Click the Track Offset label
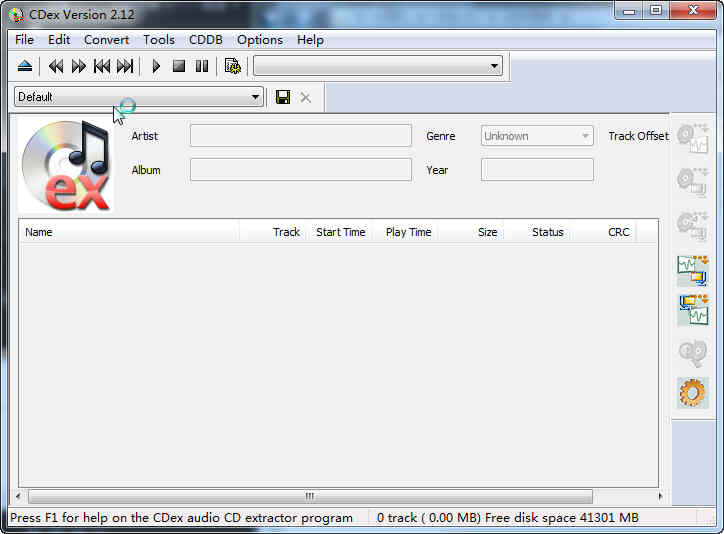This screenshot has height=534, width=724. (638, 136)
